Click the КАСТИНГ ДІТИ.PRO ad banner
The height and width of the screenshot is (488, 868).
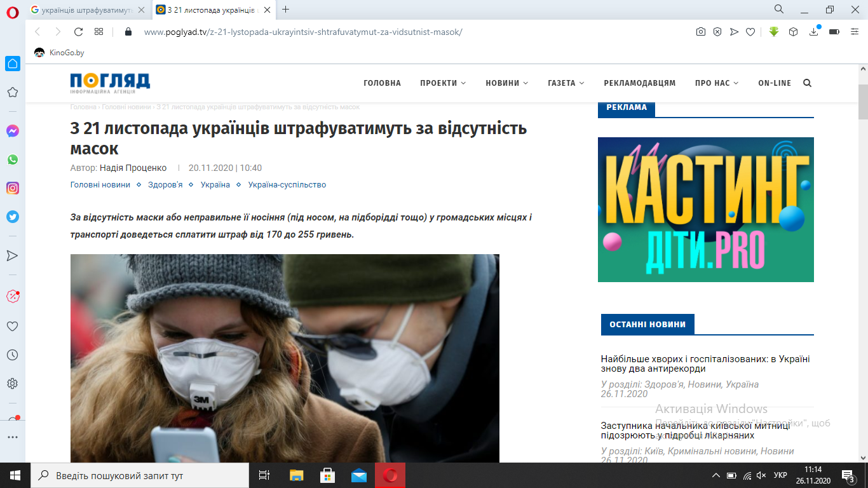pyautogui.click(x=706, y=210)
